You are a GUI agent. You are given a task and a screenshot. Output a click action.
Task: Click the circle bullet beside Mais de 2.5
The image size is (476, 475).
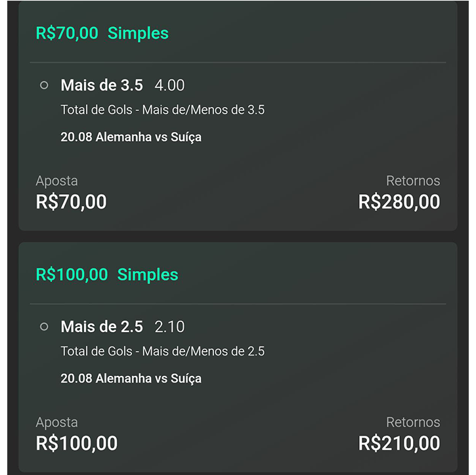(44, 327)
